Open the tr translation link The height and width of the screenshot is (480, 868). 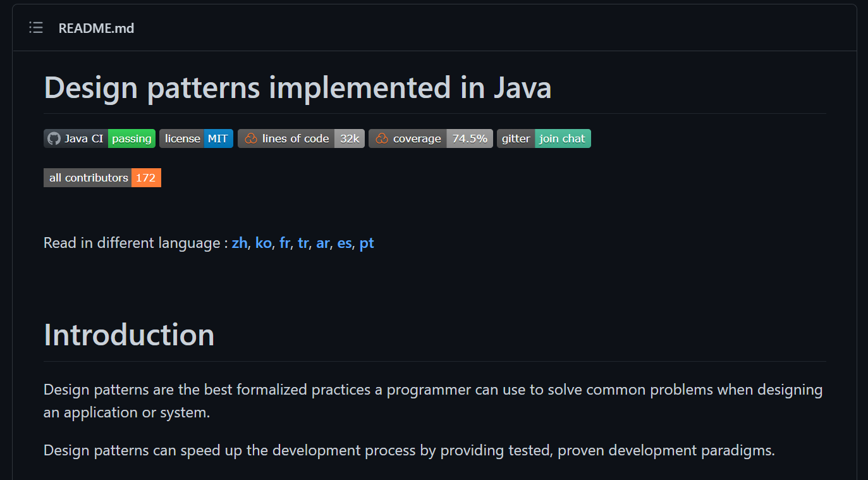pyautogui.click(x=303, y=243)
